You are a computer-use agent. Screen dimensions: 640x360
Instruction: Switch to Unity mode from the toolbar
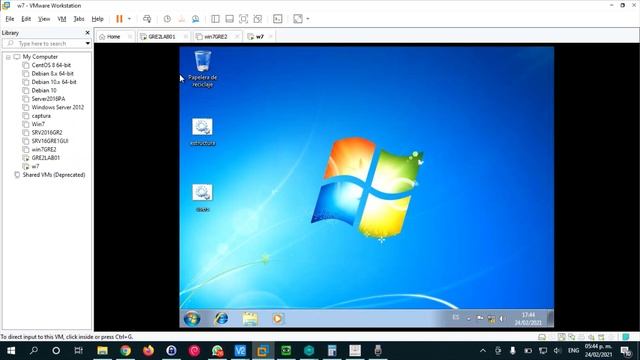click(258, 19)
